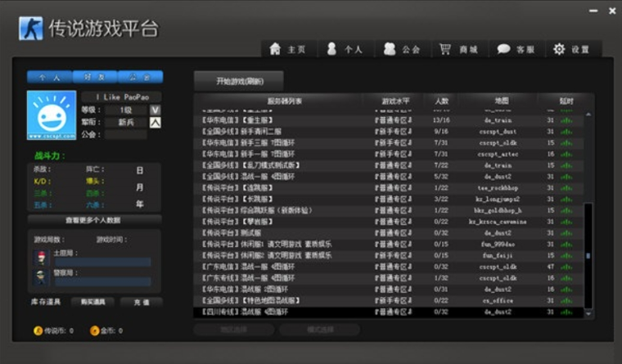Click 查看更多个人数据 button
Screen dimensions: 622x364
pos(94,220)
